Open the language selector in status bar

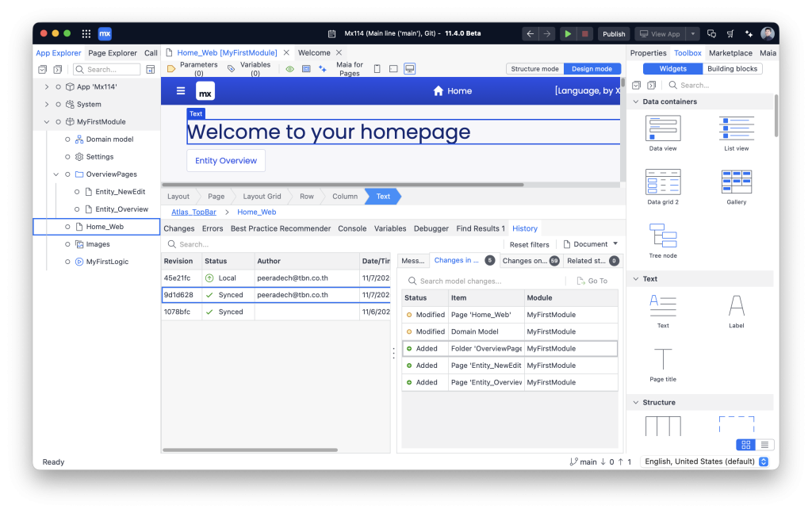click(x=705, y=461)
